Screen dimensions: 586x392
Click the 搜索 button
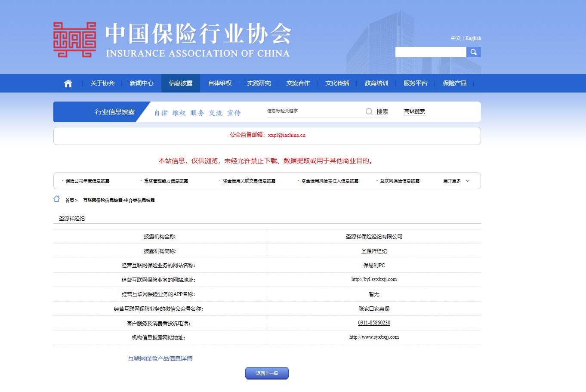[x=382, y=112]
